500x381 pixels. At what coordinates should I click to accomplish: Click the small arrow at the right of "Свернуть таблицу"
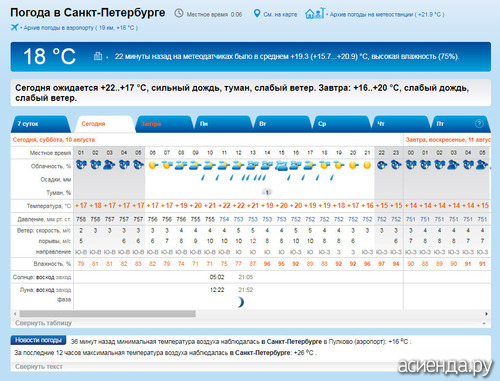[484, 323]
